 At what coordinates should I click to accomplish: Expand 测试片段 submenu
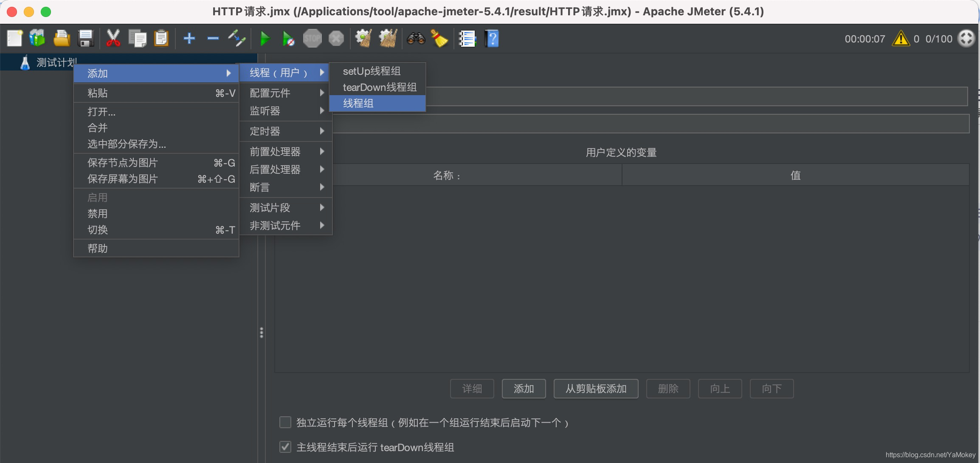coord(286,208)
